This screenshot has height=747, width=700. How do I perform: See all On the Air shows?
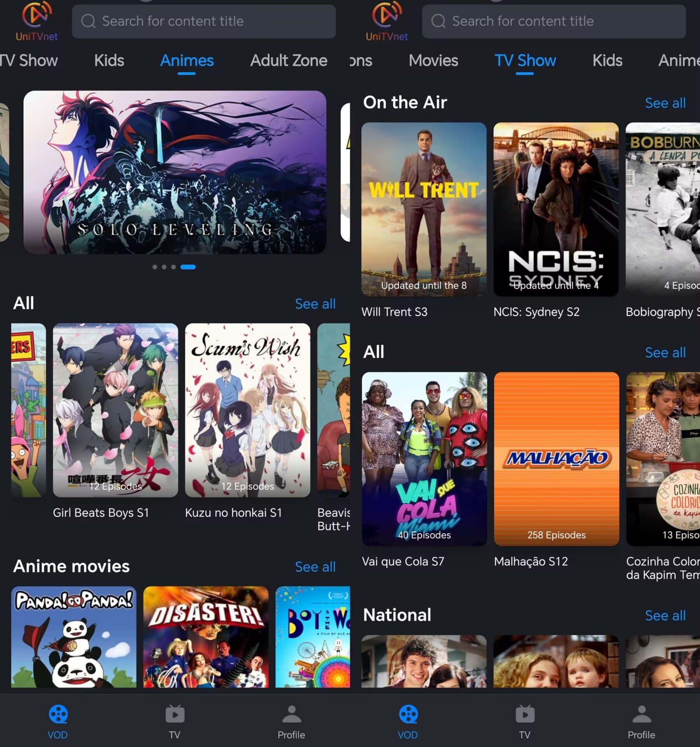point(665,103)
